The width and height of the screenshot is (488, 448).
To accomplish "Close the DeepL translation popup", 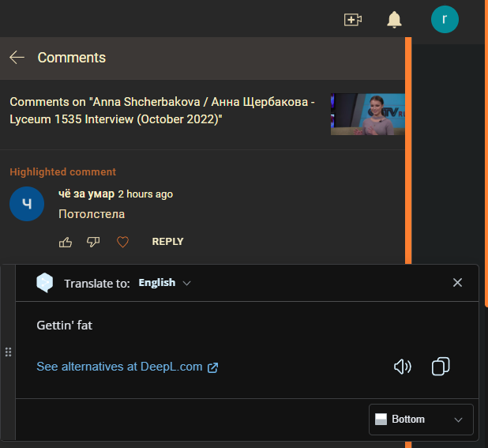I will tap(457, 283).
